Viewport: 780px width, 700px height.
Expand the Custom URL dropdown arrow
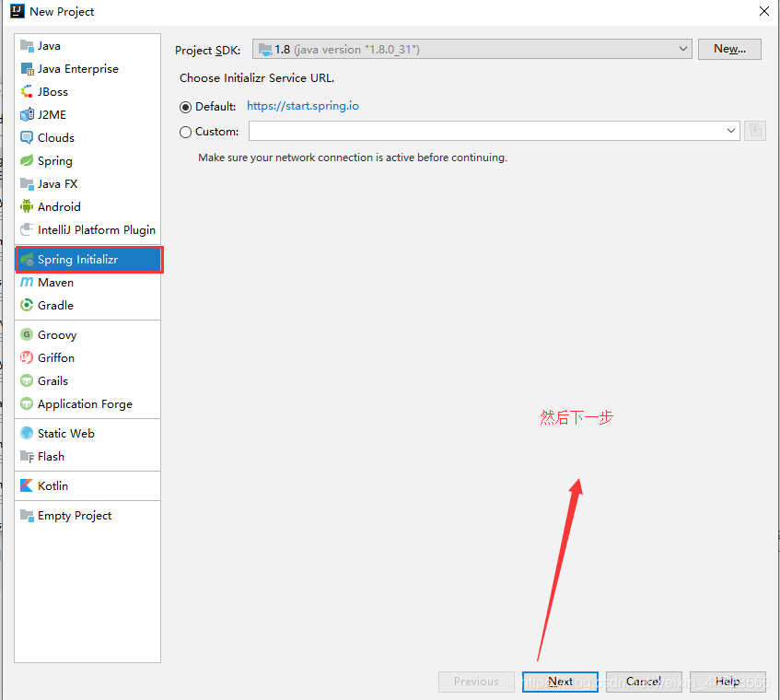coord(731,131)
